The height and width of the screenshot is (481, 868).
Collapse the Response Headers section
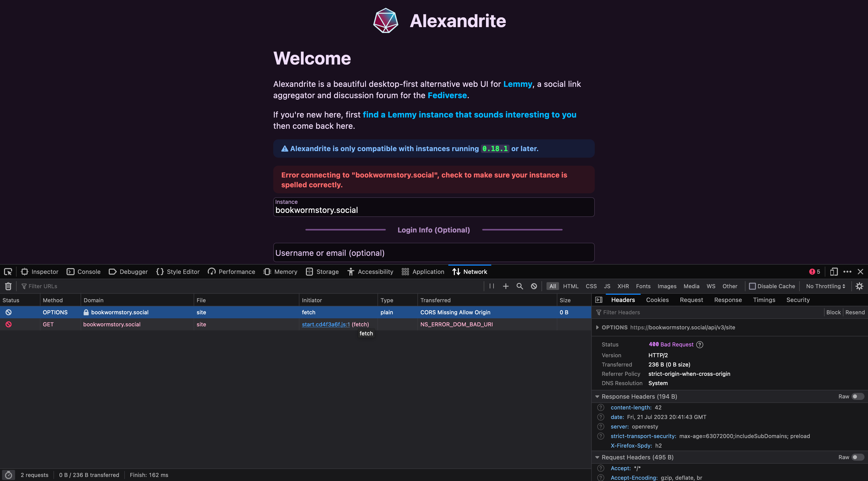(597, 396)
